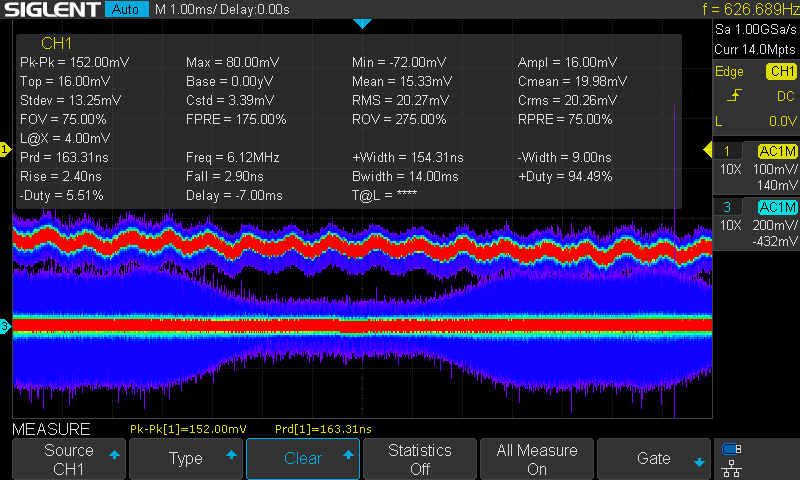Select the channel 1 number box
Viewport: 800px width, 480px height.
tap(727, 151)
